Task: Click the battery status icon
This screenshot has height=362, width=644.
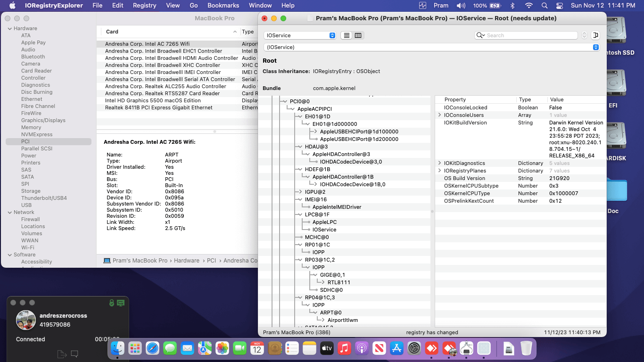Action: pos(494,6)
